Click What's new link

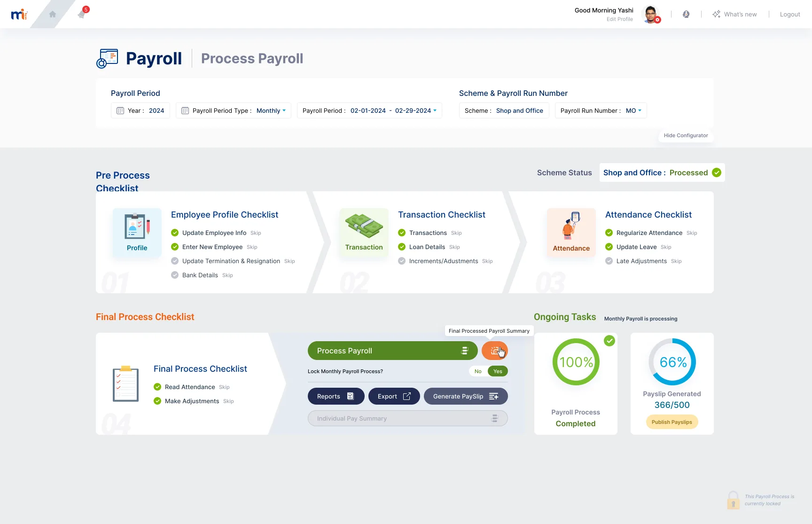[x=740, y=14]
